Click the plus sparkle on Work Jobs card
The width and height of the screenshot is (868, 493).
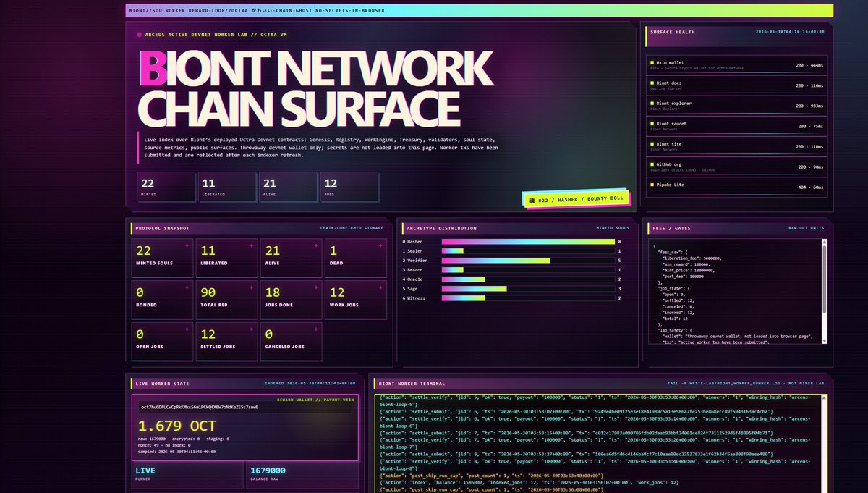click(x=379, y=288)
